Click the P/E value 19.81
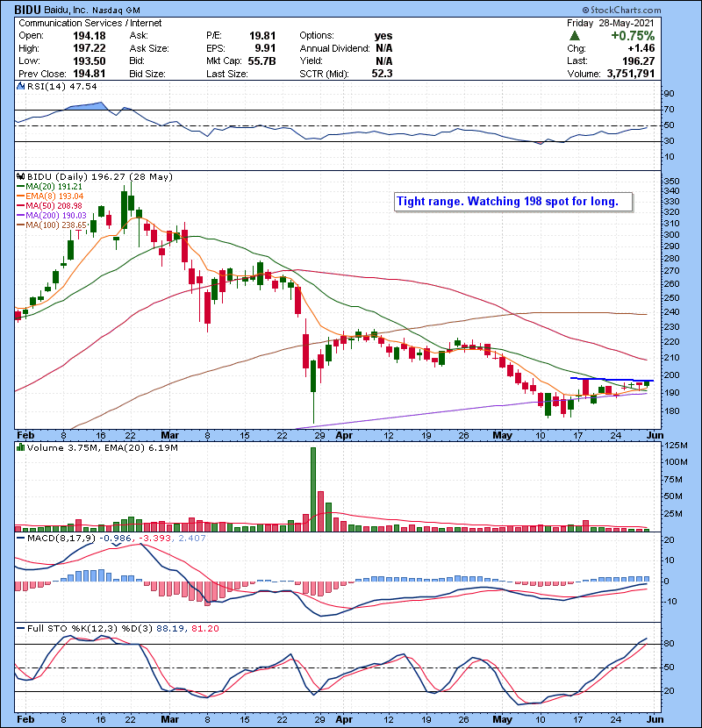Image resolution: width=702 pixels, height=728 pixels. pyautogui.click(x=262, y=36)
